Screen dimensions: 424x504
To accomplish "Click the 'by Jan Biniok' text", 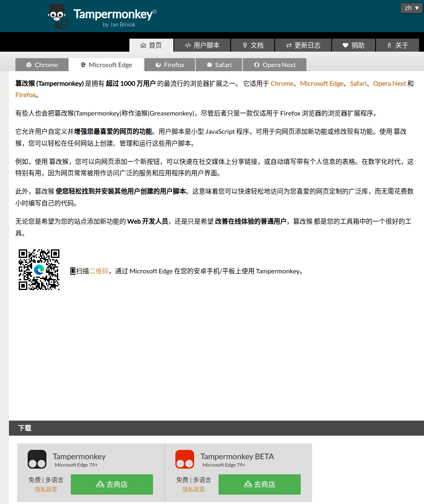I will click(119, 24).
